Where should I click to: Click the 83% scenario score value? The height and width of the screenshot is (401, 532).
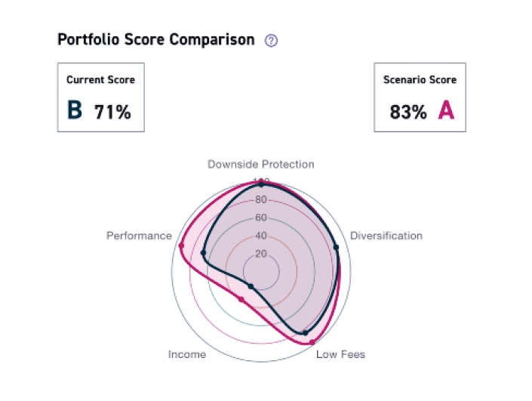(x=408, y=113)
